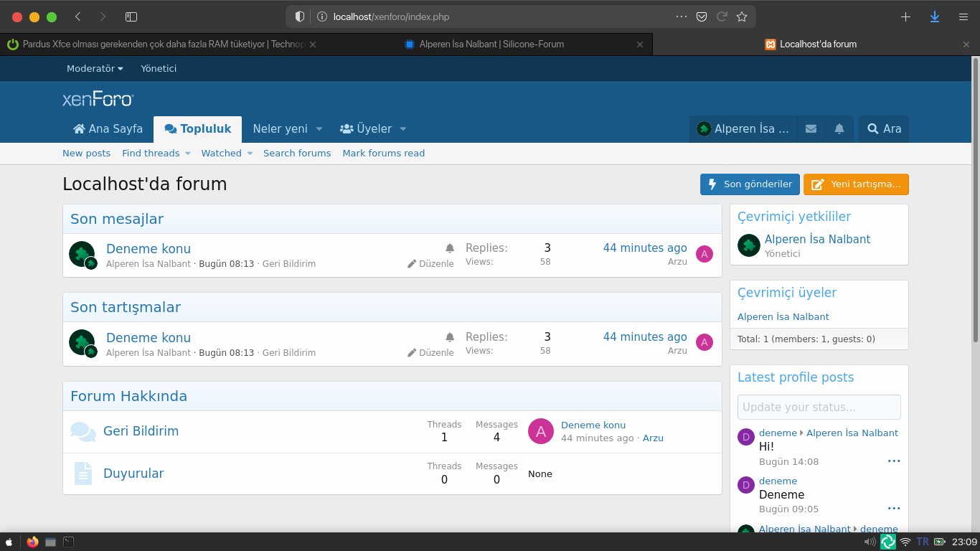Click the xenForo logo
Viewport: 980px width, 551px height.
pyautogui.click(x=98, y=98)
